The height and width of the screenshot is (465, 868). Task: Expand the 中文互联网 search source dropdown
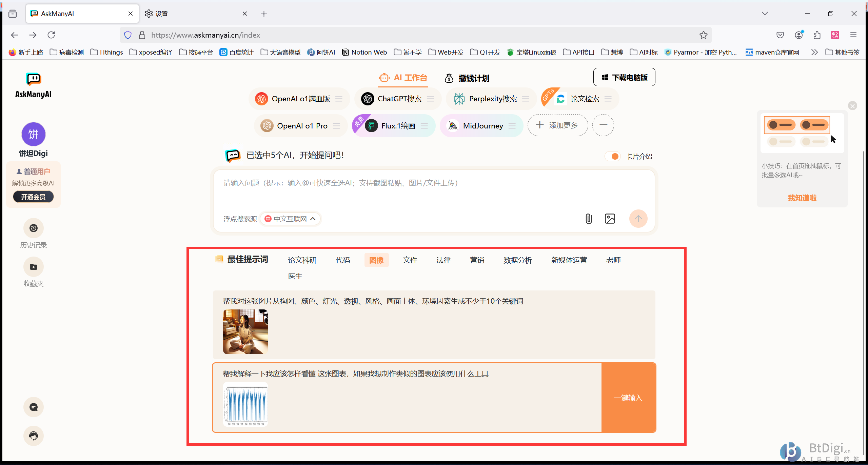point(290,219)
